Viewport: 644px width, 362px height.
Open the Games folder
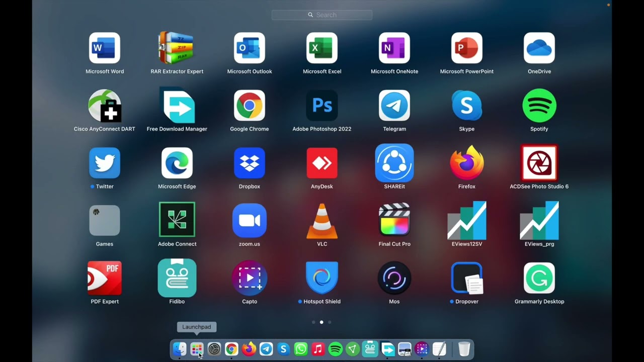[x=105, y=220]
